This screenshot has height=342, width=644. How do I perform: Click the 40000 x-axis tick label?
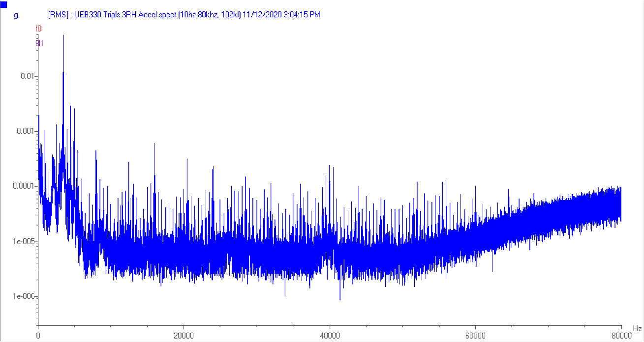coord(330,336)
